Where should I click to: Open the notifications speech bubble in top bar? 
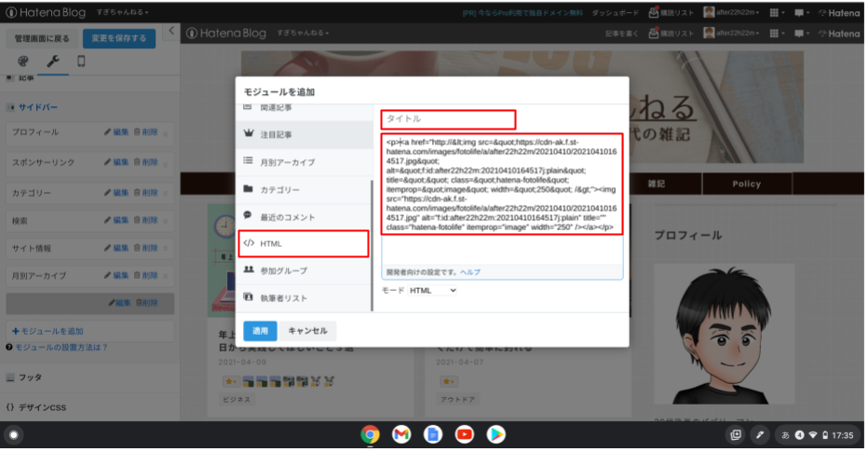(802, 13)
